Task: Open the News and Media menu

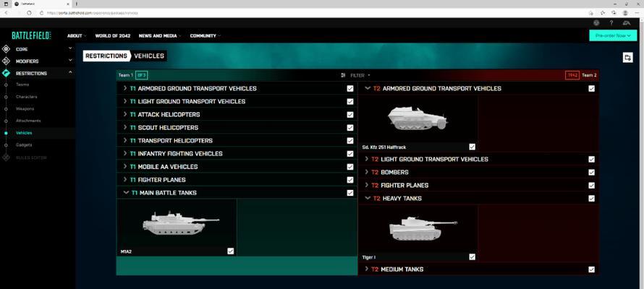Action: 160,35
